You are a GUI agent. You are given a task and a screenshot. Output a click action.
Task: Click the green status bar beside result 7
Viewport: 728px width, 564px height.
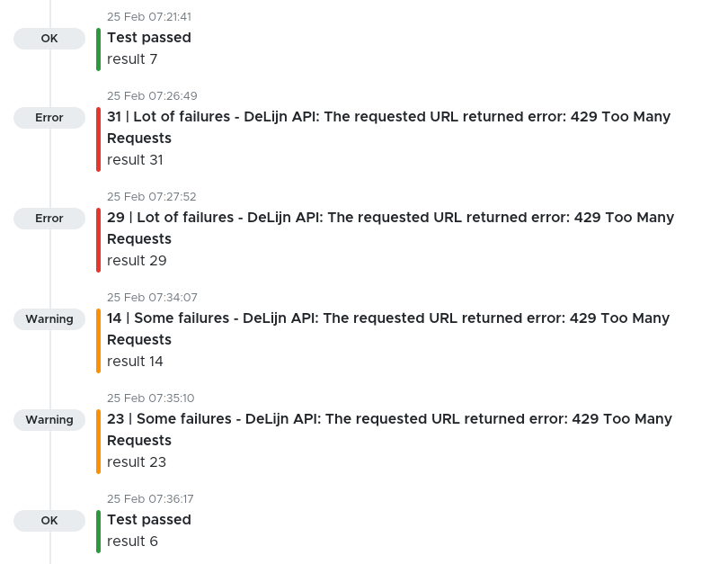[x=97, y=49]
